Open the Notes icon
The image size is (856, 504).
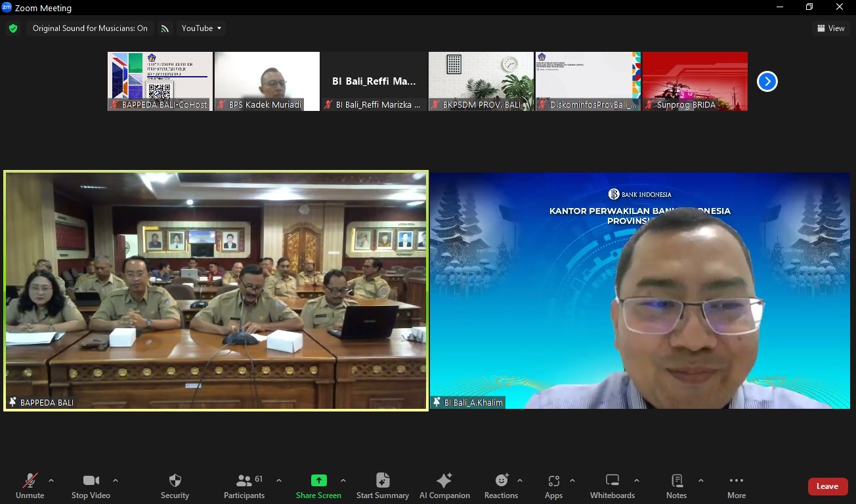[675, 481]
